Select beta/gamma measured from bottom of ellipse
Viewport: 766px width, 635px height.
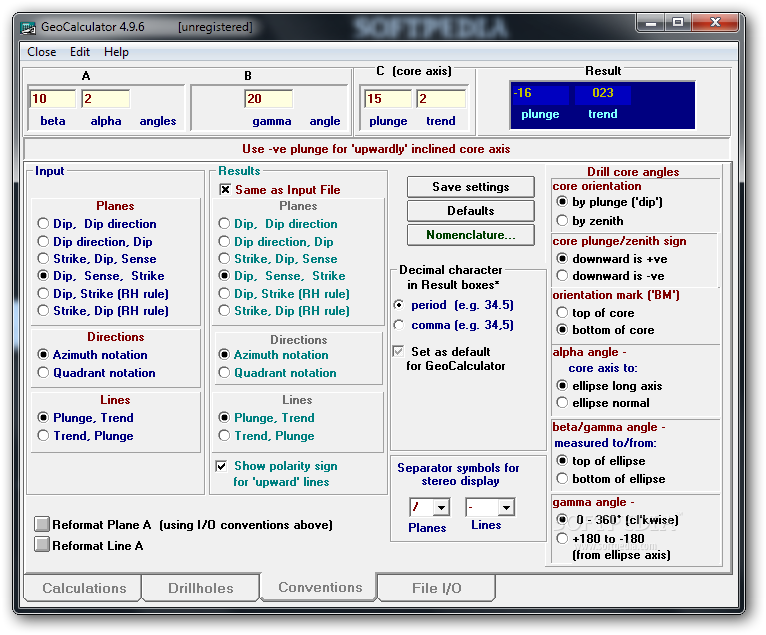click(562, 479)
